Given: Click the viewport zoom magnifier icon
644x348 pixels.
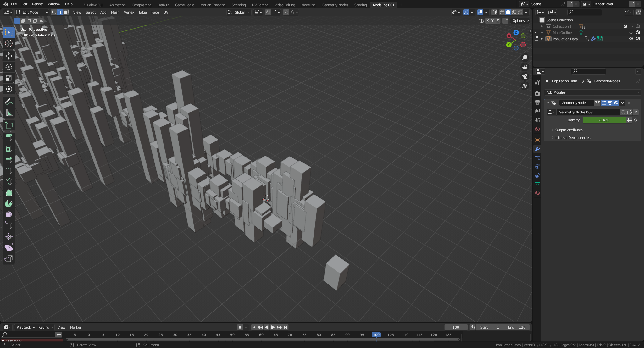Looking at the screenshot, I should click(x=525, y=58).
